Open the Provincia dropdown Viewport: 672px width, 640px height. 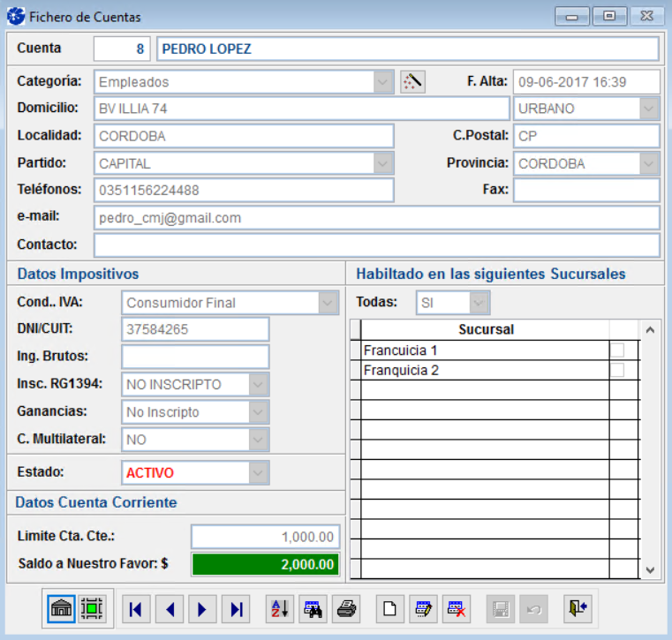click(649, 163)
